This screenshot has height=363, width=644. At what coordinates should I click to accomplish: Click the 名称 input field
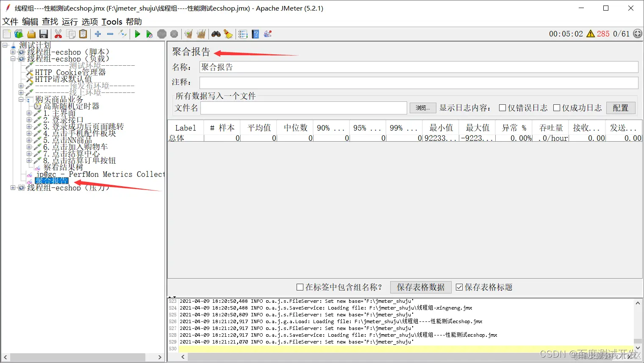point(419,67)
